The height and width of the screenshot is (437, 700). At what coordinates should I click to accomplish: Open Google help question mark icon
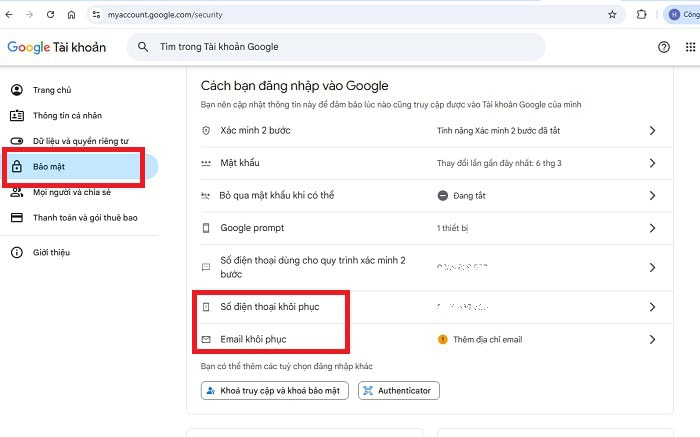[x=664, y=47]
